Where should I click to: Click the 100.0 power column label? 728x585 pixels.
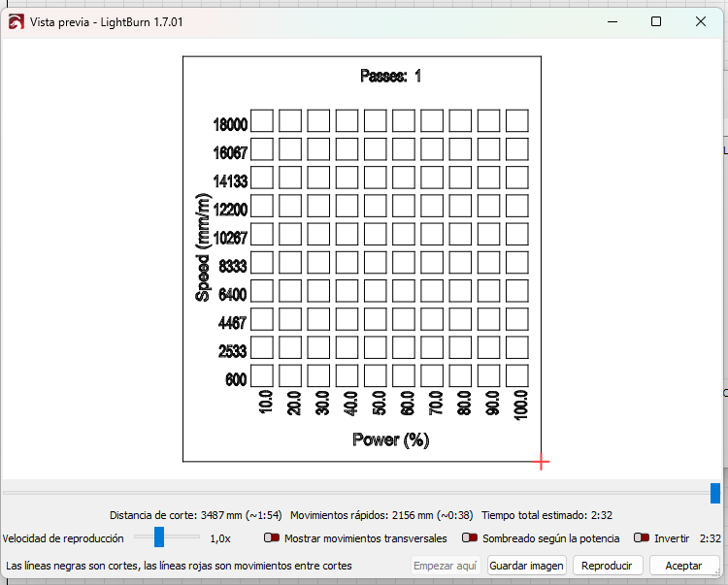[521, 405]
